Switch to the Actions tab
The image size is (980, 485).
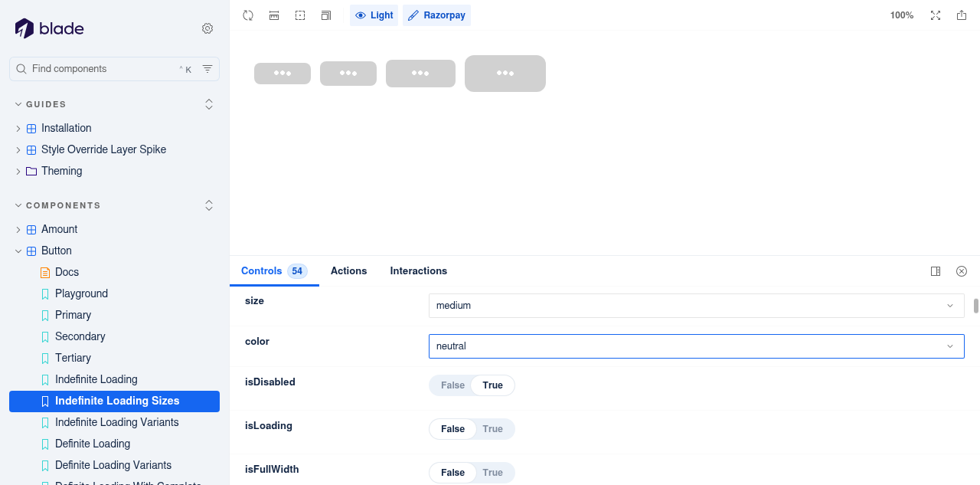click(348, 271)
